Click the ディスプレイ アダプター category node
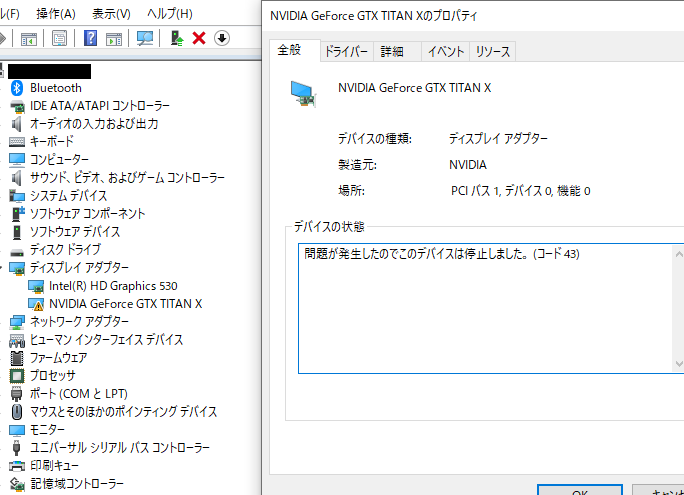The width and height of the screenshot is (684, 495). (x=78, y=267)
